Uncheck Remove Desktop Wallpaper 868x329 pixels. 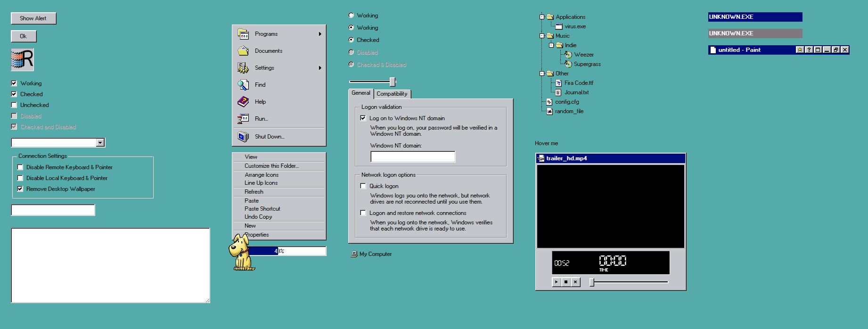20,189
